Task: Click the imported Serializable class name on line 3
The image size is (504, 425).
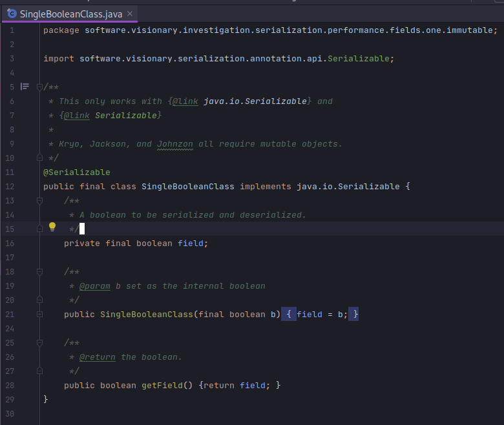Action: (359, 59)
